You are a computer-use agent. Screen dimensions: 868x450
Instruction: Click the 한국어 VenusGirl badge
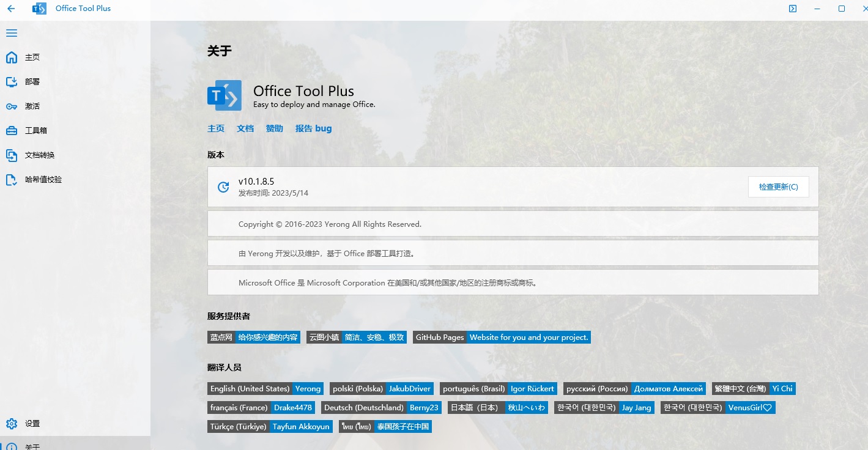[718, 408]
